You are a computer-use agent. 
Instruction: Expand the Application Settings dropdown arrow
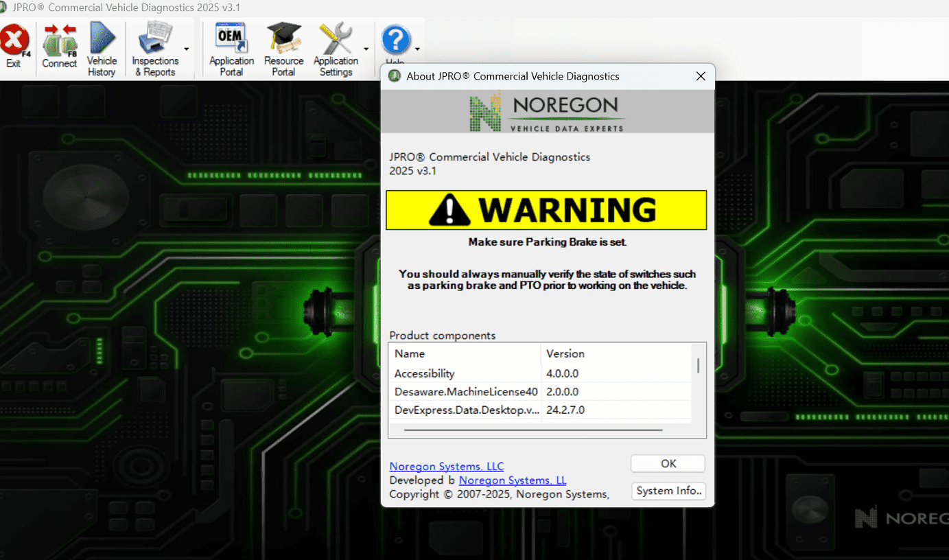tap(366, 49)
